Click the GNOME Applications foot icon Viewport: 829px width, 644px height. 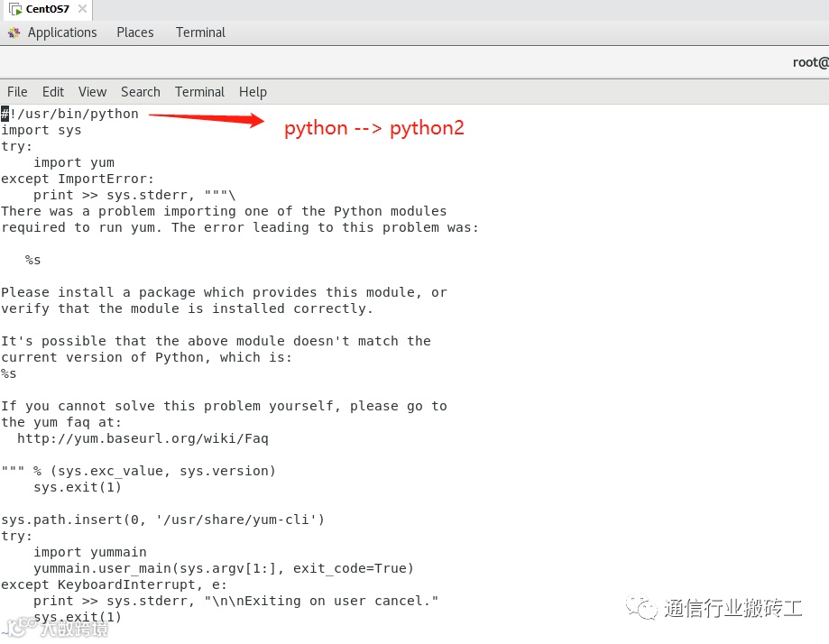click(x=14, y=33)
